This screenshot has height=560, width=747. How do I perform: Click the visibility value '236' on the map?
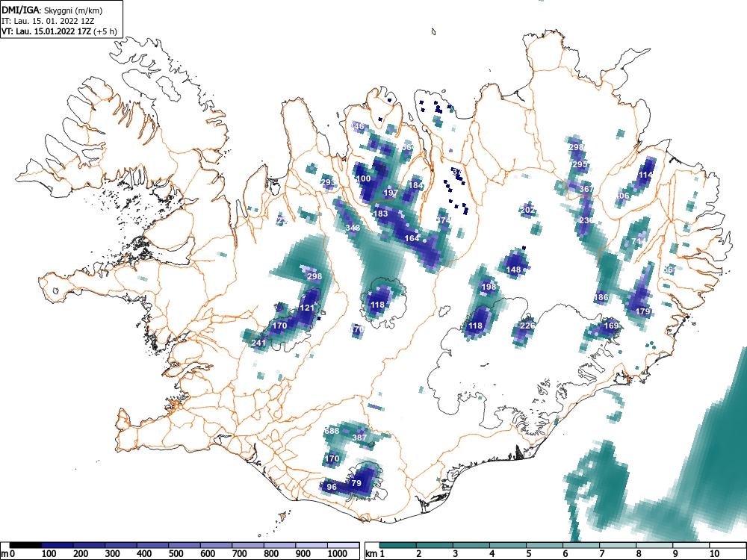[x=586, y=220]
